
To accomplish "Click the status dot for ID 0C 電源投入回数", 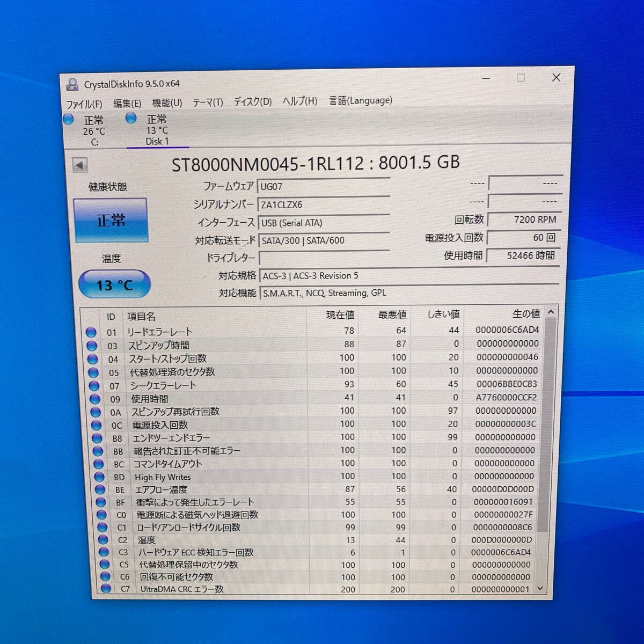I will coord(97,426).
